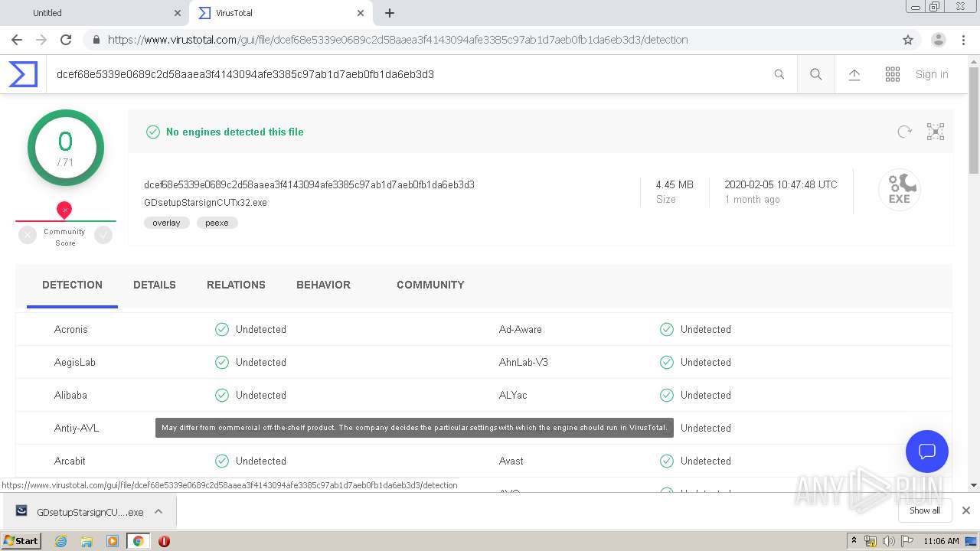This screenshot has width=980, height=551.
Task: Open the BEHAVIOR tab
Action: click(323, 285)
